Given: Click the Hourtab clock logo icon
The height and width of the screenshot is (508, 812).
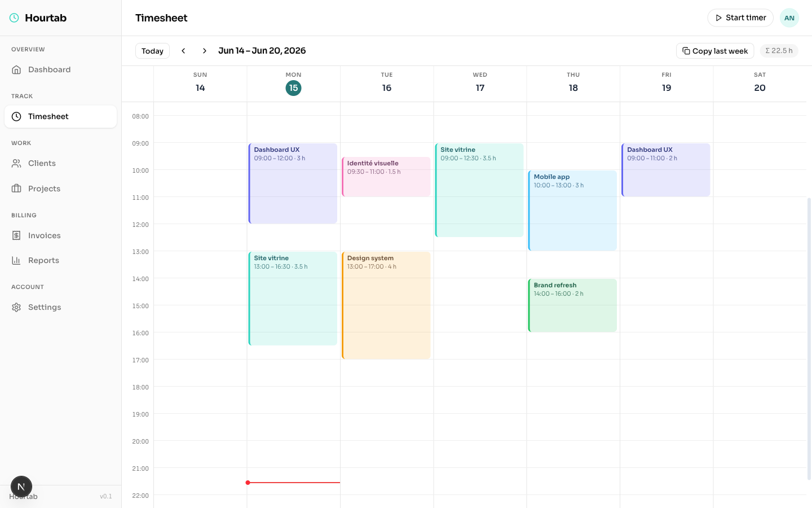Looking at the screenshot, I should coord(14,18).
